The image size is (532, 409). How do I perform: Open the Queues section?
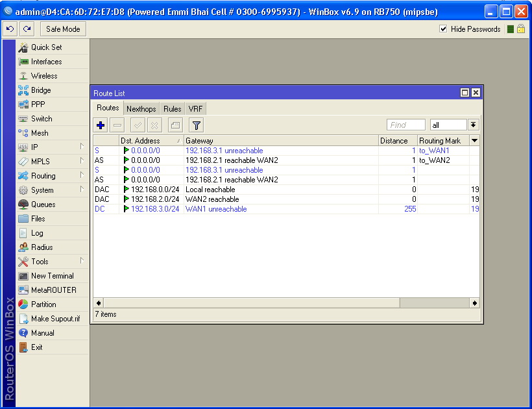53,204
